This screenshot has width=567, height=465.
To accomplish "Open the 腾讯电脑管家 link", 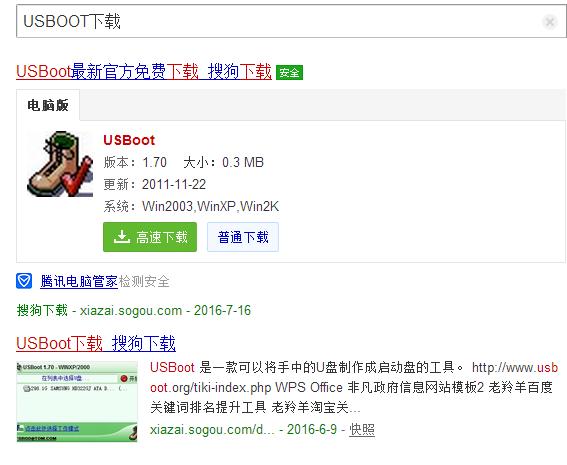I will [79, 281].
